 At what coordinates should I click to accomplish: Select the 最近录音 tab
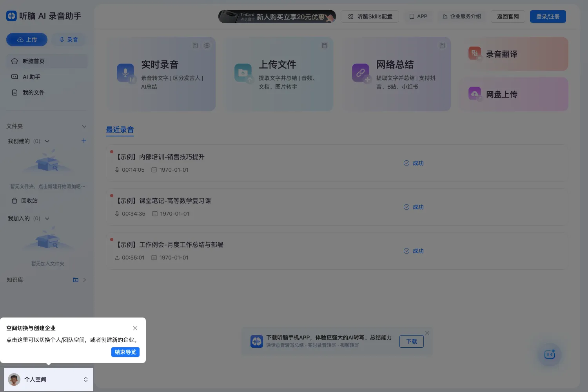(x=120, y=130)
